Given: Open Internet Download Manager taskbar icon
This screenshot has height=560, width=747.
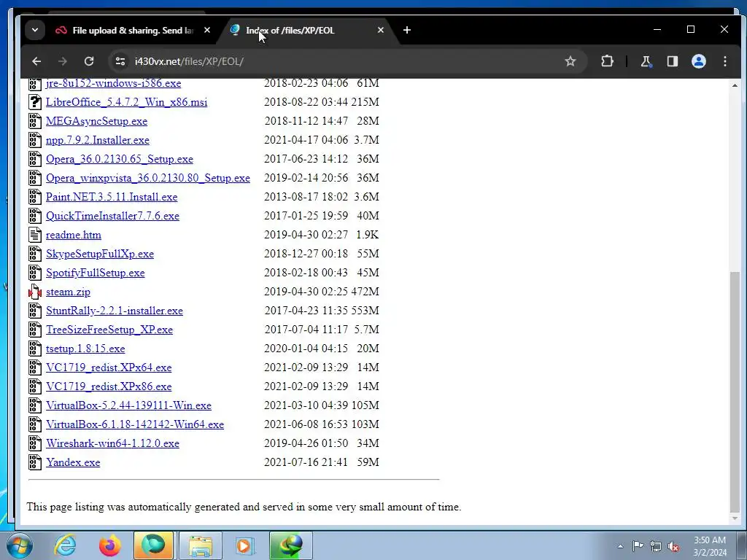Looking at the screenshot, I should (x=291, y=545).
